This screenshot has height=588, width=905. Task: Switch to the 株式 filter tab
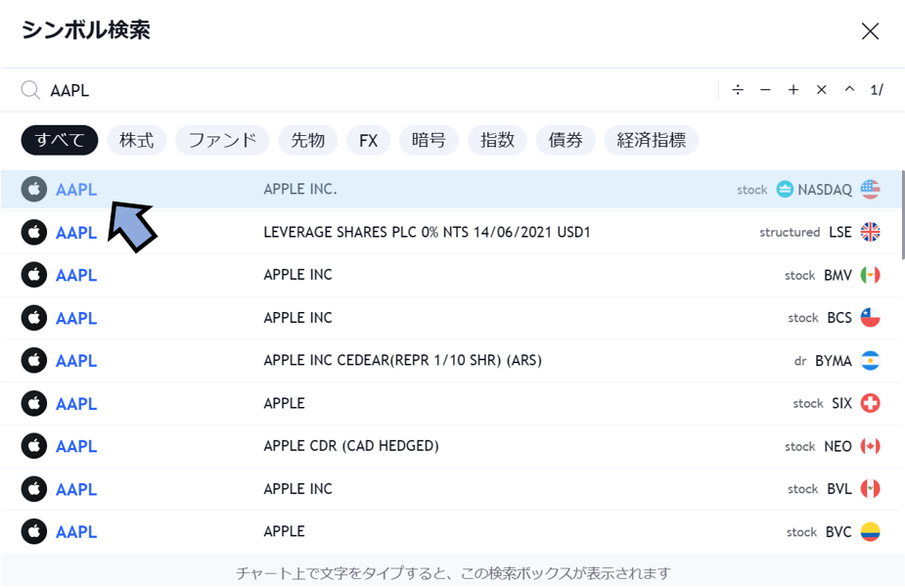(x=137, y=140)
